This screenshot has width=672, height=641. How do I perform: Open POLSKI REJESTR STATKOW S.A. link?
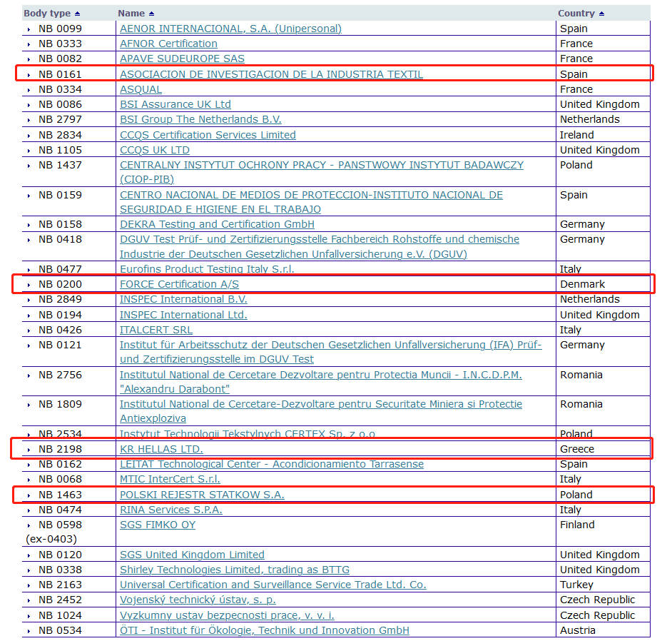[x=203, y=495]
